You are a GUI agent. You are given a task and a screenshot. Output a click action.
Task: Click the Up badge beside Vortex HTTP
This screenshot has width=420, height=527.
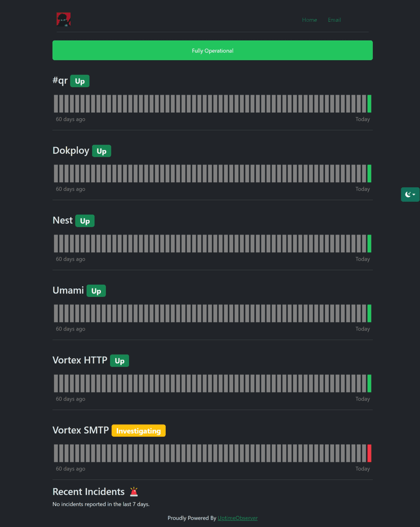pos(119,361)
